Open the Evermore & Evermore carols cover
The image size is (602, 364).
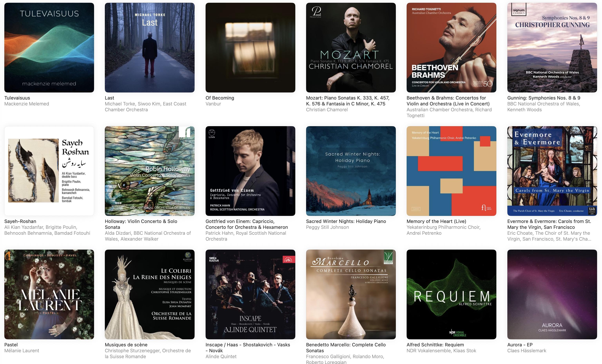click(x=552, y=171)
